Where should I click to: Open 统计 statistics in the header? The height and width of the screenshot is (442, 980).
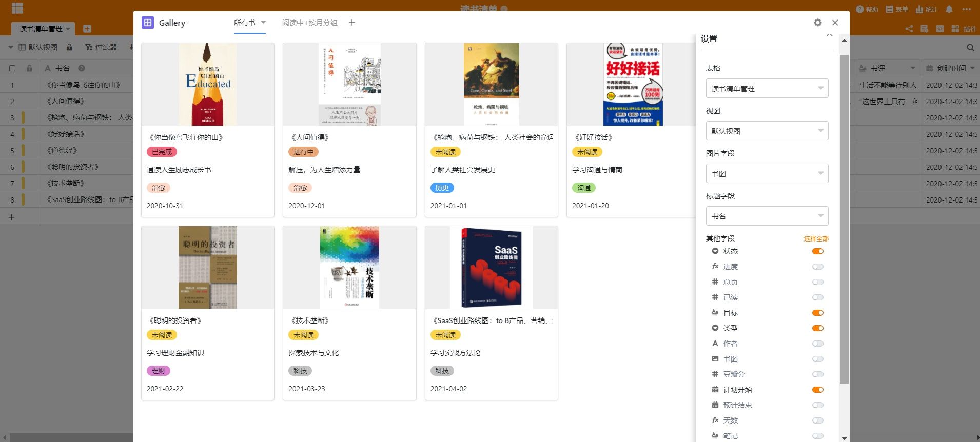coord(927,9)
